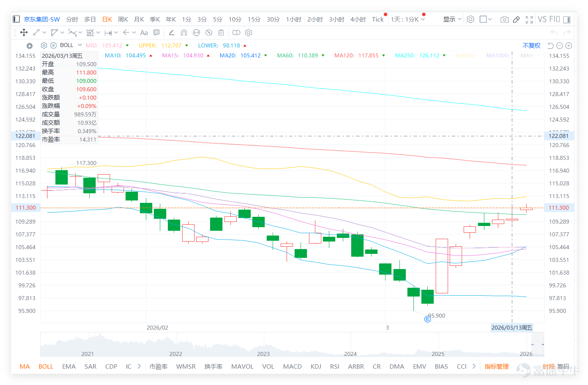Remove BOLL indicator with X circle
The image size is (588, 385).
(53, 45)
